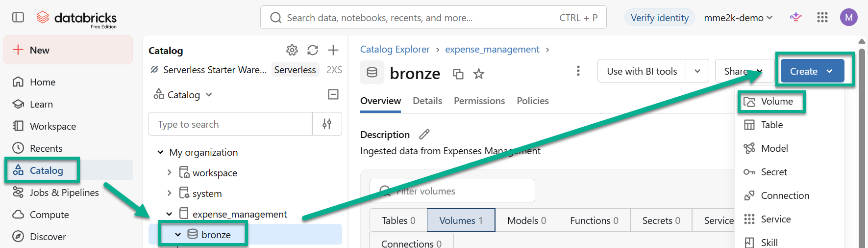
Task: Collapse the bronze schema node
Action: (178, 235)
